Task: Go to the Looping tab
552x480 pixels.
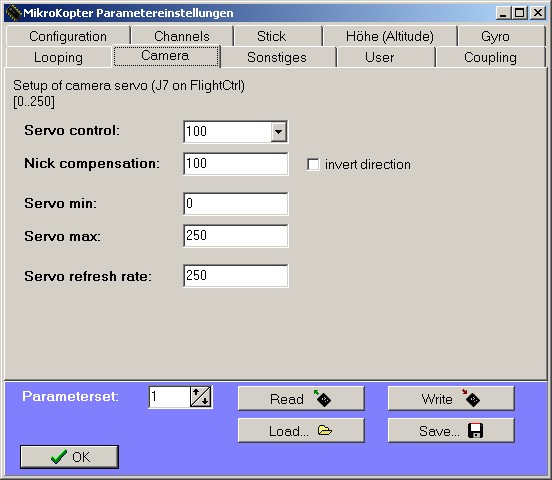Action: pyautogui.click(x=58, y=57)
